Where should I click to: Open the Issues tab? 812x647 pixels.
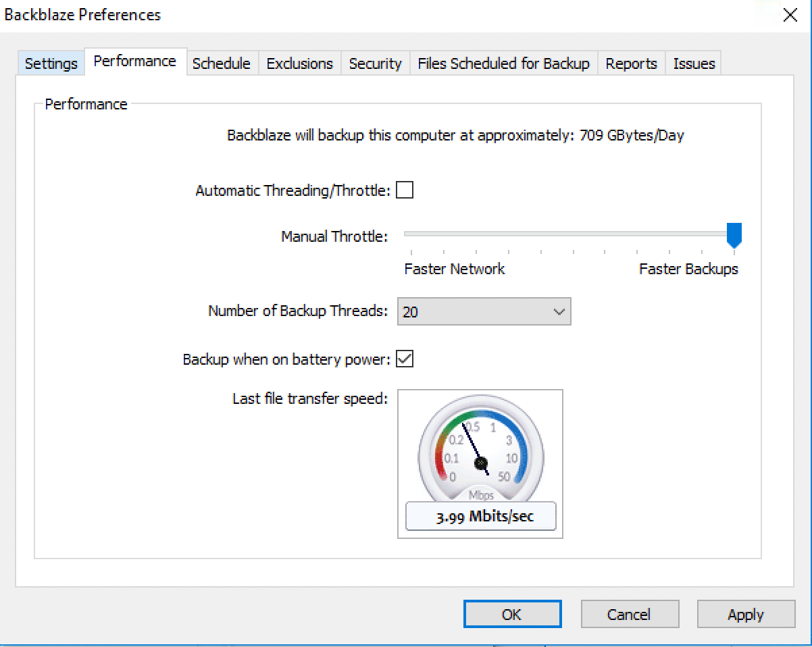(x=694, y=63)
